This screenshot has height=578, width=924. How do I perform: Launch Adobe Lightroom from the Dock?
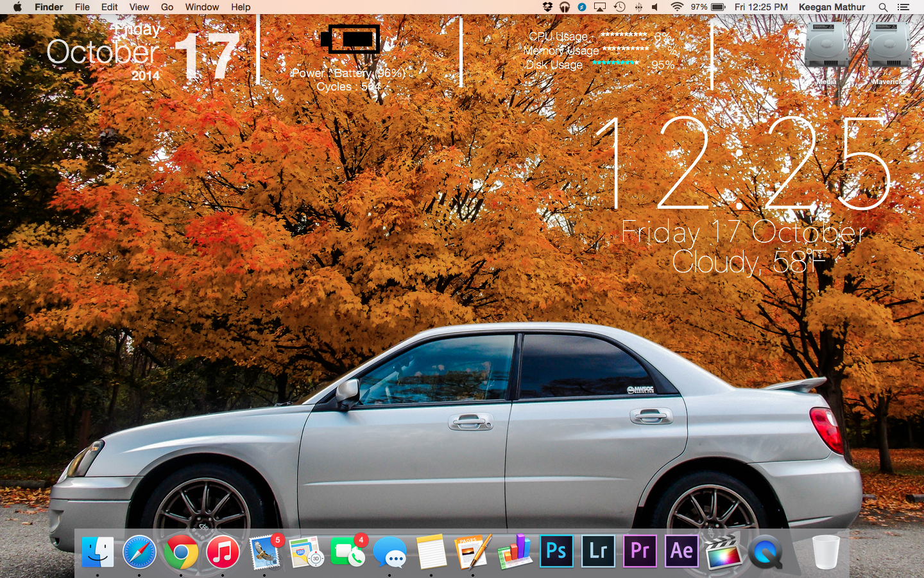coord(598,551)
